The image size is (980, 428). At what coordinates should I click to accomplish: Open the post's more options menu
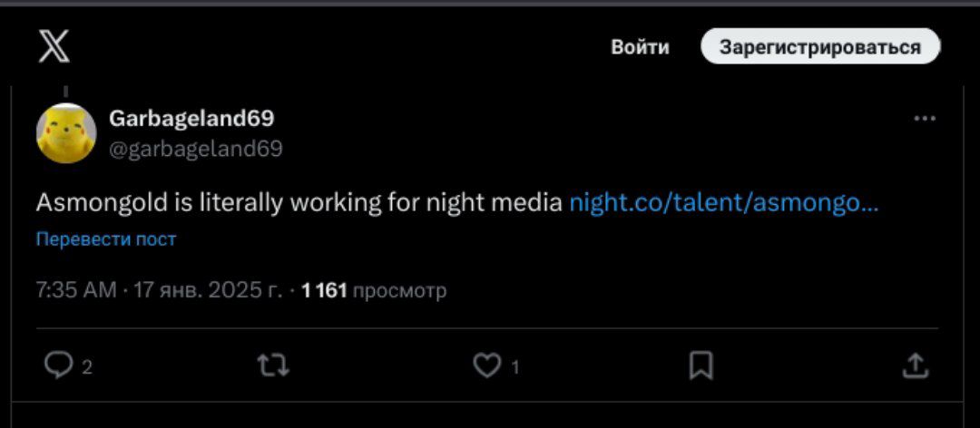[925, 119]
